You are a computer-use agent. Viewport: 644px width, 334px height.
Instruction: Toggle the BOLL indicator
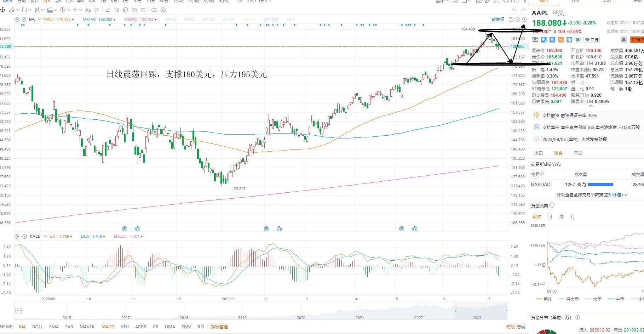click(38, 327)
